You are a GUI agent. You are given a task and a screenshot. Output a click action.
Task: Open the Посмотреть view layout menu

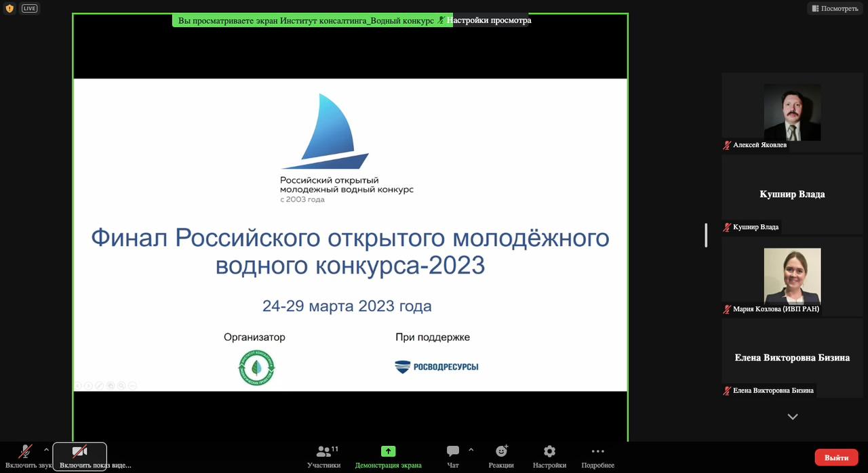(x=834, y=8)
